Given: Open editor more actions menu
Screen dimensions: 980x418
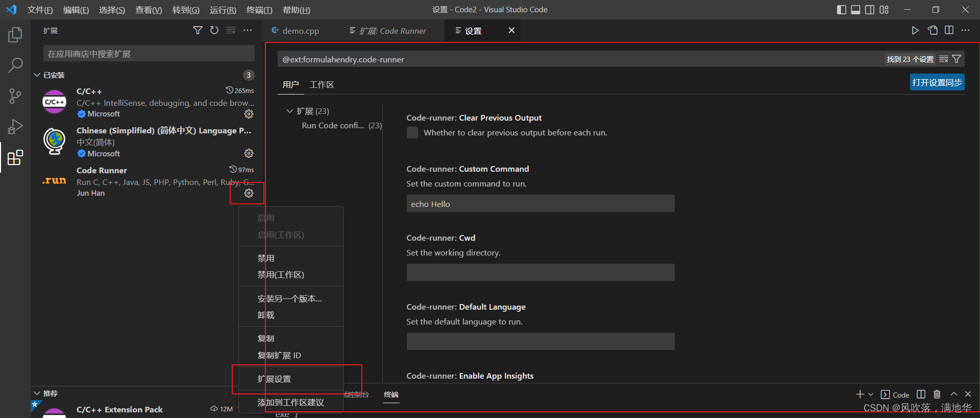Looking at the screenshot, I should [x=965, y=31].
